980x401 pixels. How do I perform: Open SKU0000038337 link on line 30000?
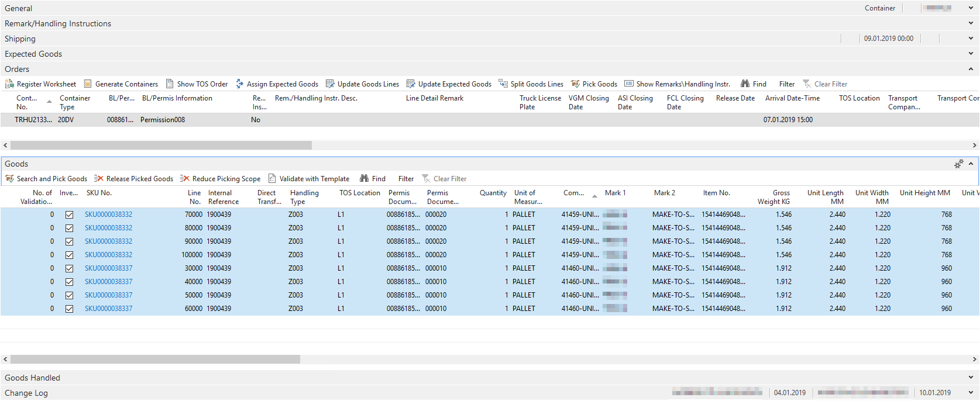[x=108, y=268]
